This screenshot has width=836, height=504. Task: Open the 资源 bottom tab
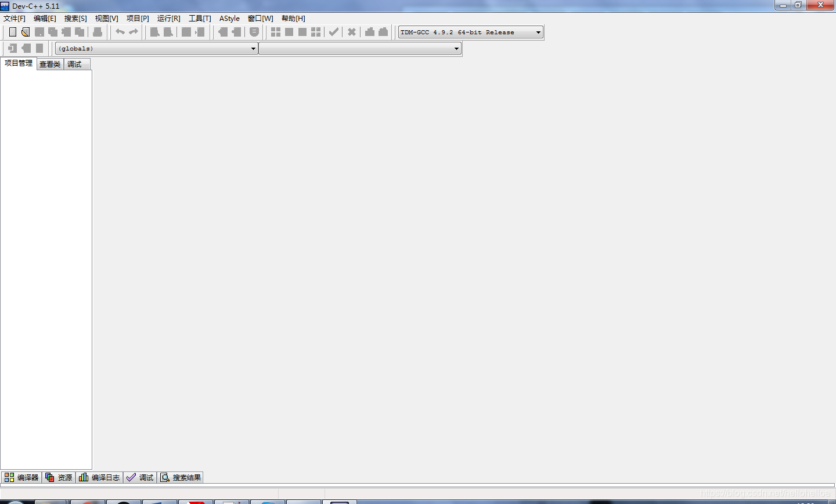point(59,477)
